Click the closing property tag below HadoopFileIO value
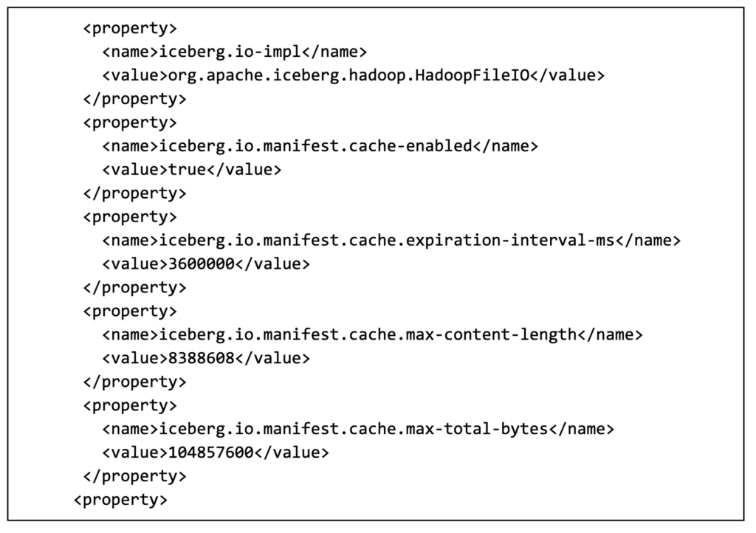Screen dimensions: 756x533 (134, 99)
